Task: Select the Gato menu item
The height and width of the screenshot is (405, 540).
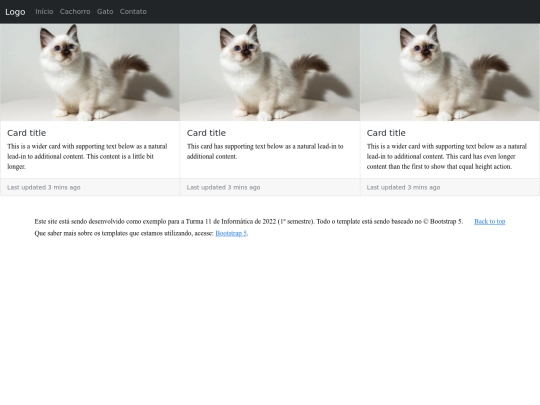Action: point(105,12)
